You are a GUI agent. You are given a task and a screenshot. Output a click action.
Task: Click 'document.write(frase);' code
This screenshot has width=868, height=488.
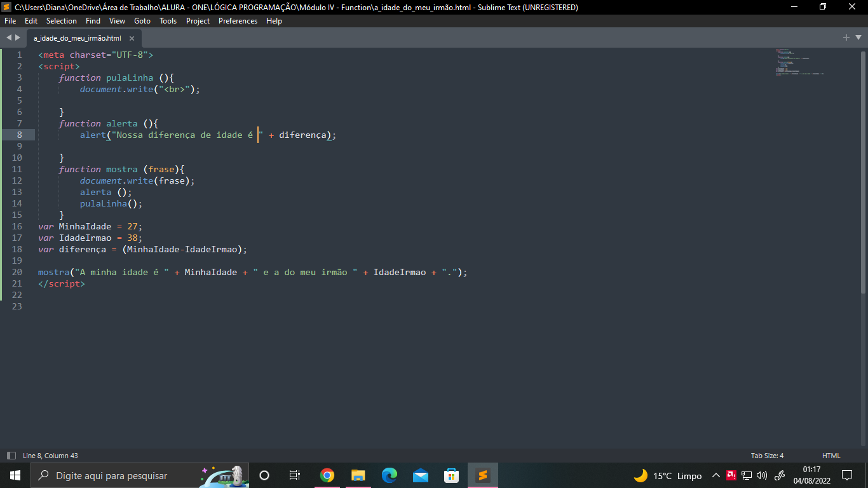pyautogui.click(x=137, y=180)
